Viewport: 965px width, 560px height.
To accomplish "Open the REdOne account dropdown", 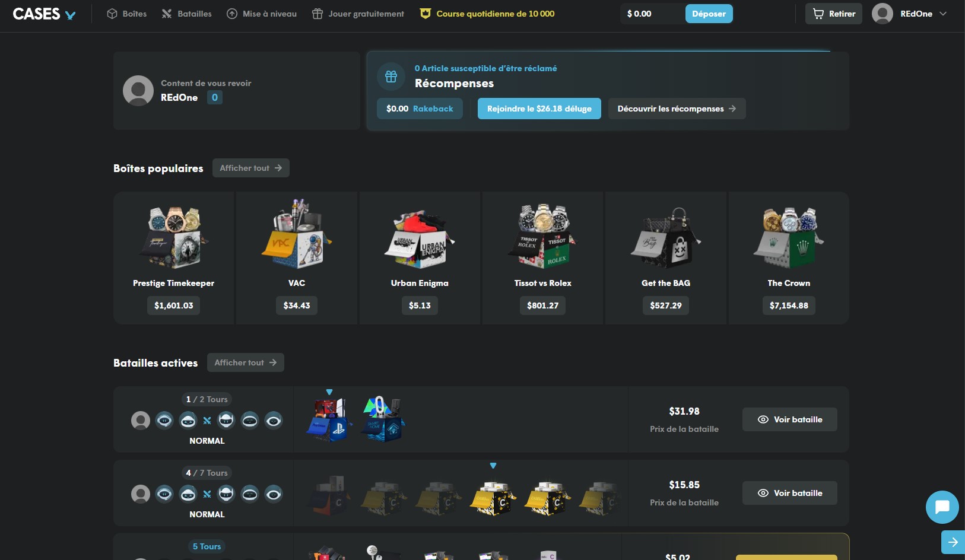I will click(911, 13).
